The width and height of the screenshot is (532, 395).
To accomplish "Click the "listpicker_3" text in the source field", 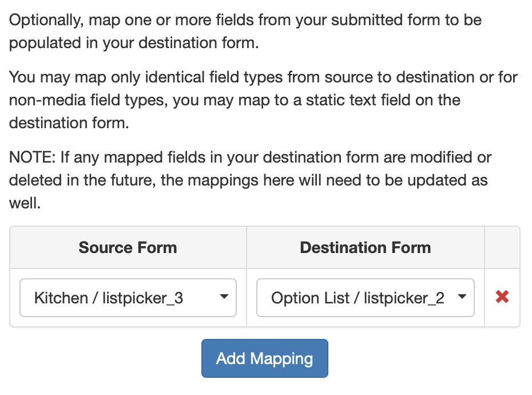I will tap(142, 298).
